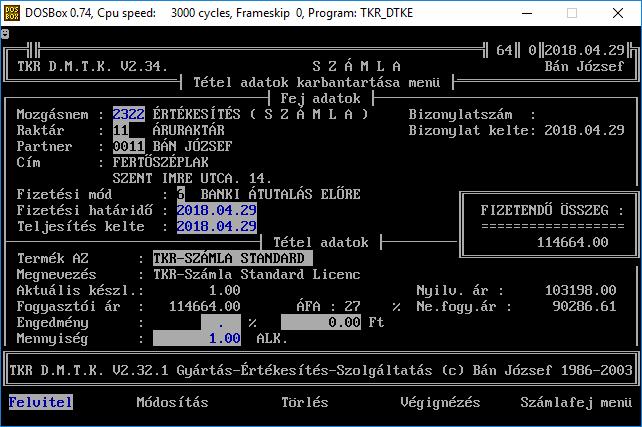Click the address city FERTŐSZÉPLAK
Screen dimensions: 642x427
(160, 162)
